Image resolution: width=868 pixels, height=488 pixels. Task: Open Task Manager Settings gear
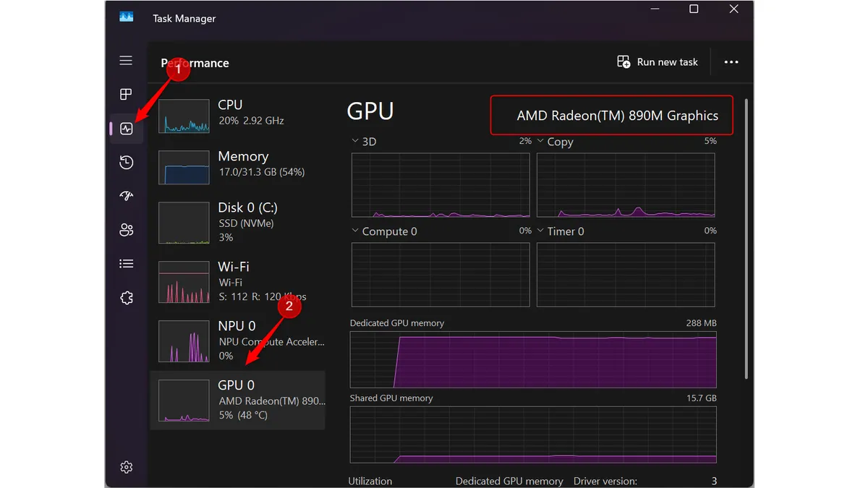pos(126,467)
